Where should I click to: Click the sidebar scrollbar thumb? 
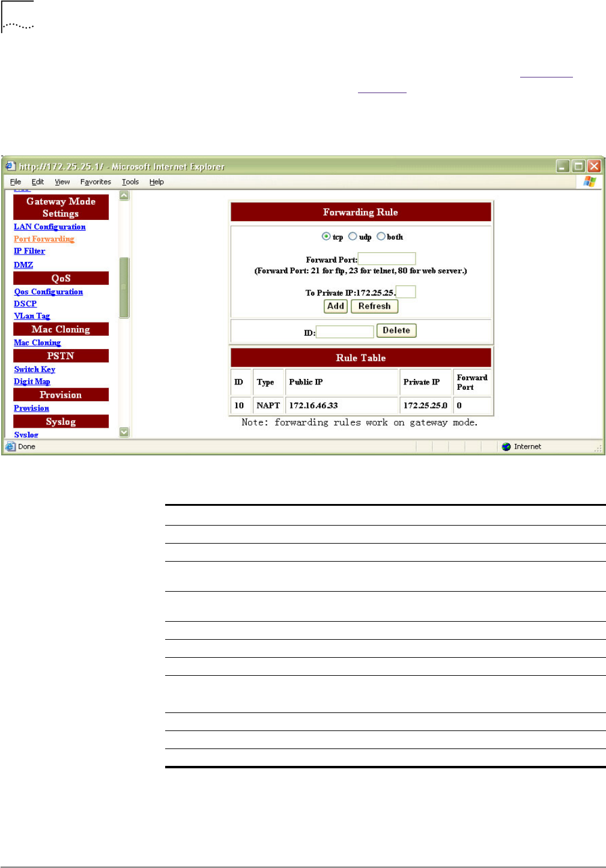124,287
